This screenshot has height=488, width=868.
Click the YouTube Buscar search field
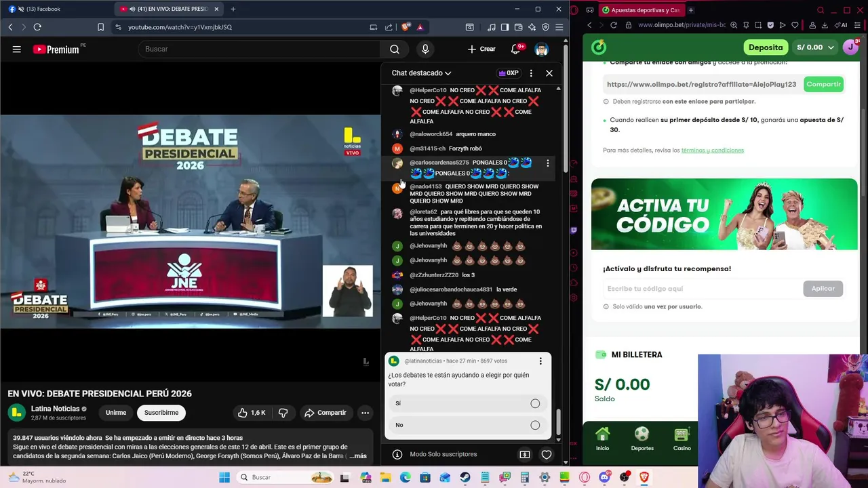[260, 49]
